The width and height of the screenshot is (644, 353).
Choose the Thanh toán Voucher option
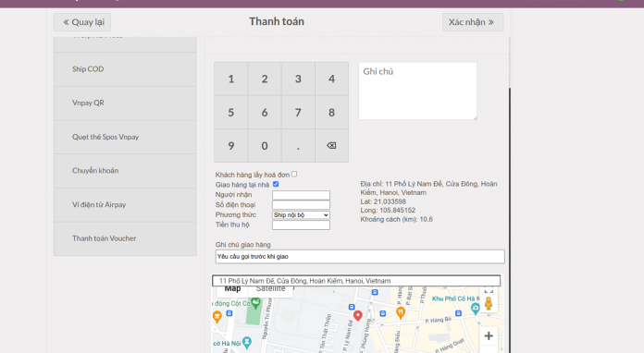[125, 238]
